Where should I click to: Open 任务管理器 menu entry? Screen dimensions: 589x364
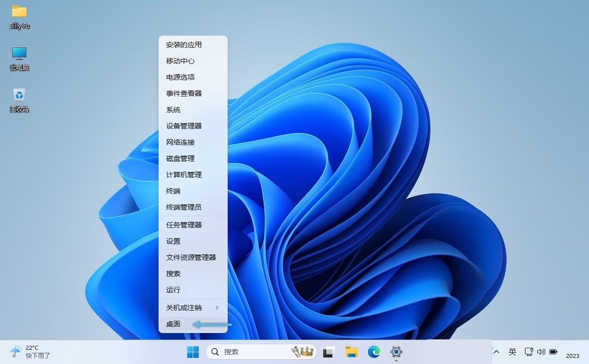pos(193,225)
